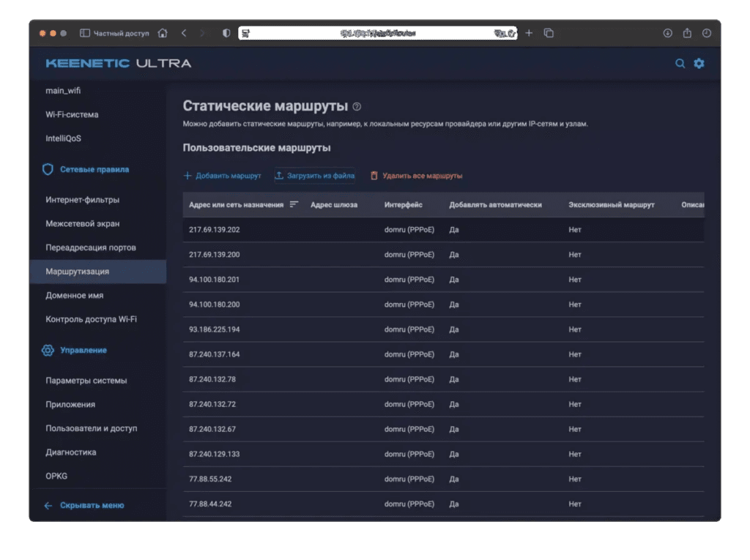Navigate back with the browser arrow

click(x=184, y=33)
